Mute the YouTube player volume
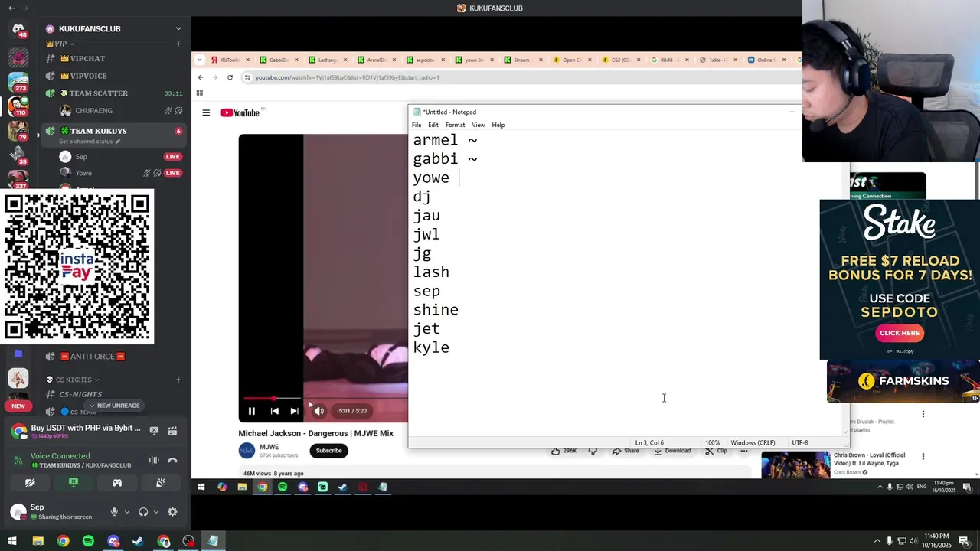 [319, 411]
